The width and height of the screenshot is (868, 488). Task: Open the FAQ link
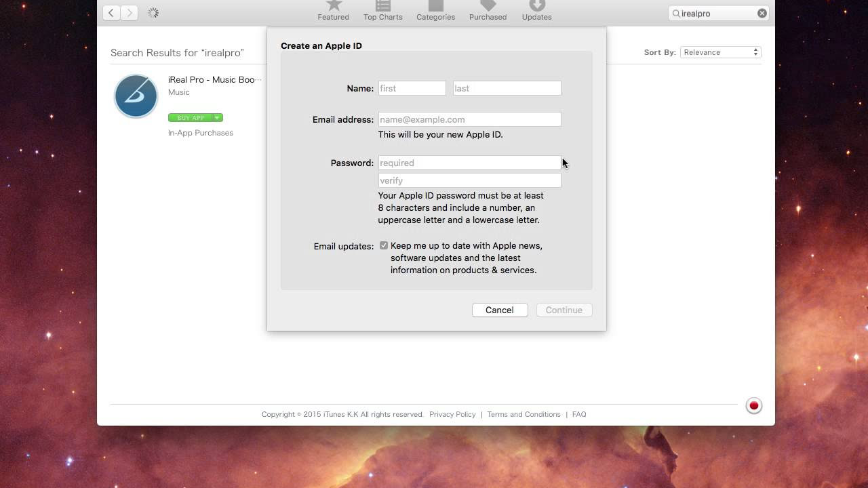tap(579, 414)
